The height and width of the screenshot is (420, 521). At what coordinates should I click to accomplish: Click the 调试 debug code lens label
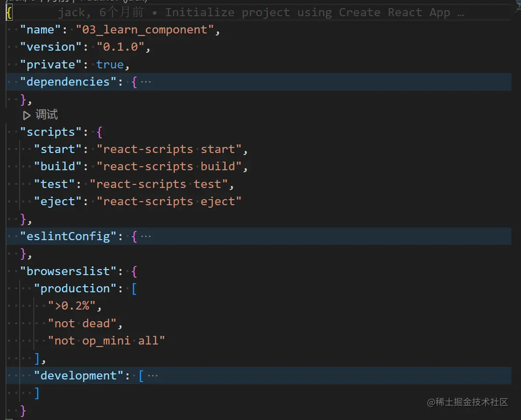tap(47, 114)
